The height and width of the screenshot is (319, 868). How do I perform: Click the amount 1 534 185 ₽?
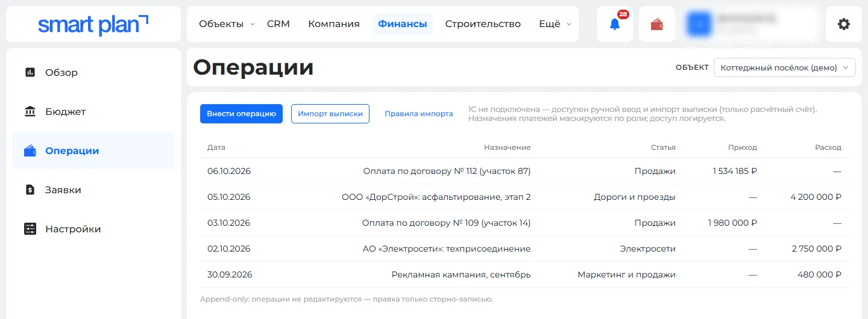pos(735,171)
